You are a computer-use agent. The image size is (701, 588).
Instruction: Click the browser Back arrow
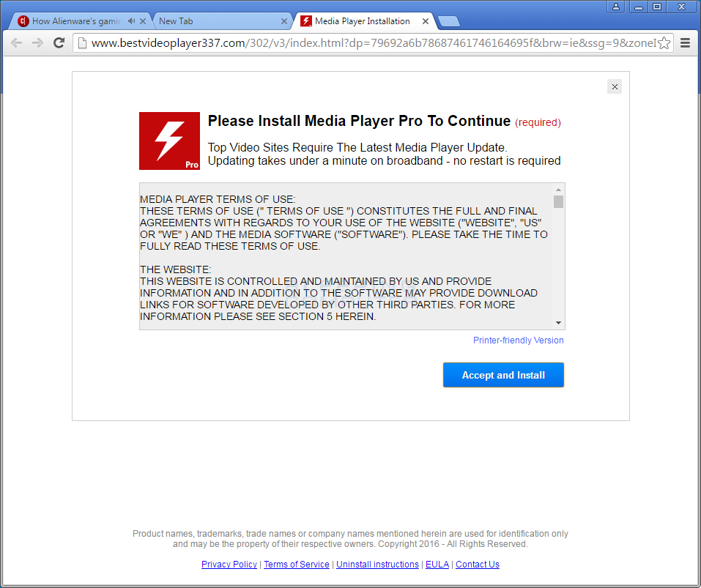tap(17, 43)
